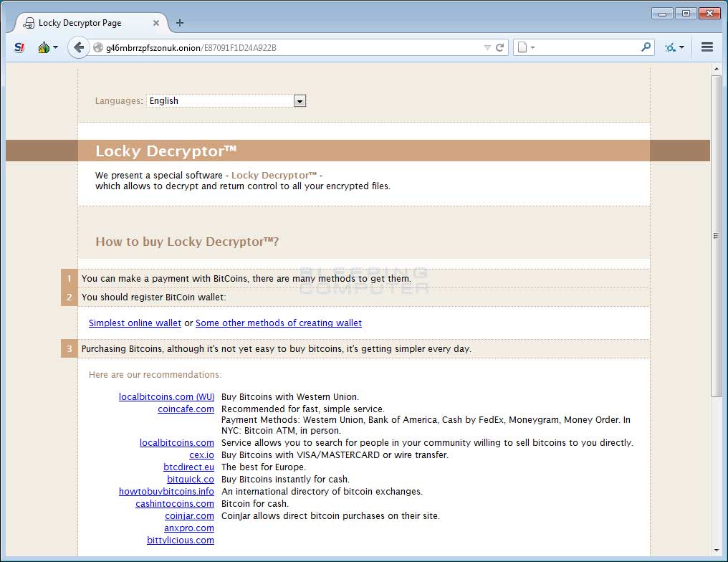Open the toolbar extension icon with dropdown arrow
The image size is (728, 562).
tap(674, 47)
